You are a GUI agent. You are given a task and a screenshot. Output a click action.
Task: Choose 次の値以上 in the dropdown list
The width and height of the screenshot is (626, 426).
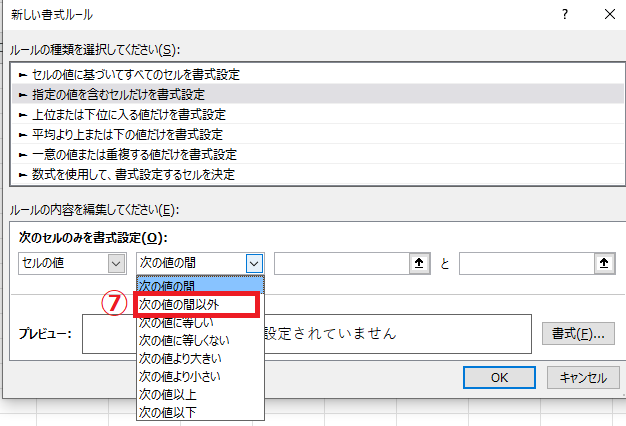200,394
